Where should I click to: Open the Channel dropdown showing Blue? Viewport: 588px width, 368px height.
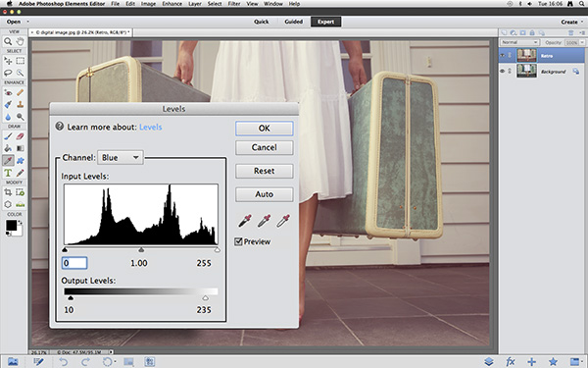click(x=120, y=158)
